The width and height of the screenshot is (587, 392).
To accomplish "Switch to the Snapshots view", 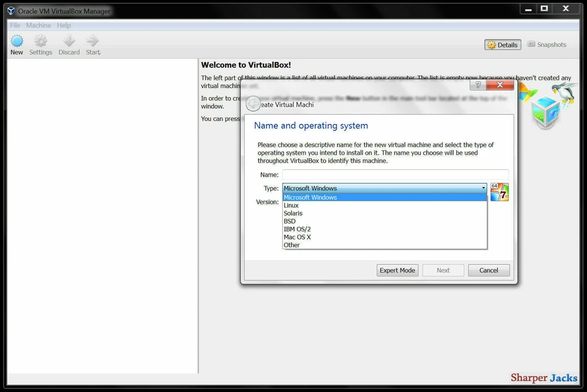I will [x=546, y=44].
